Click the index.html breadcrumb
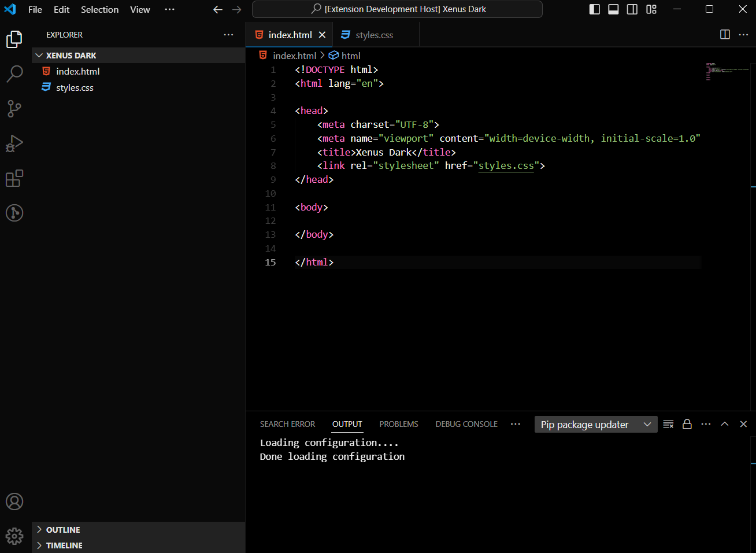The height and width of the screenshot is (553, 756). (x=294, y=56)
